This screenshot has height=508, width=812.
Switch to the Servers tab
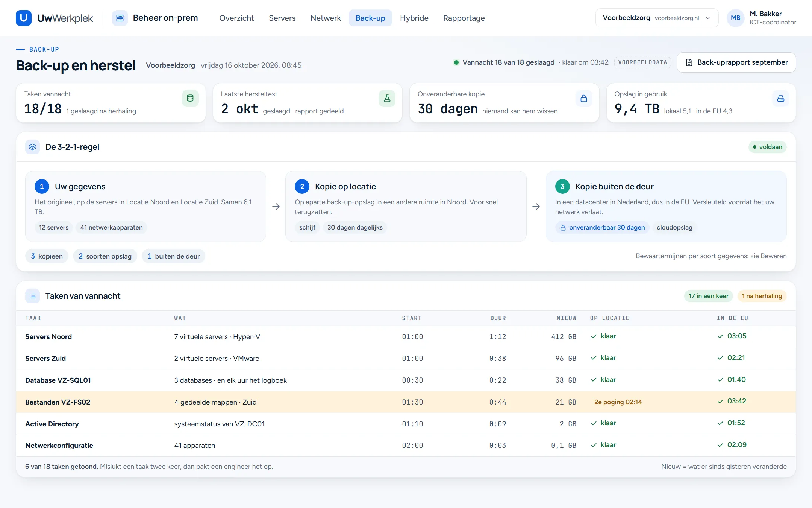[x=282, y=18]
